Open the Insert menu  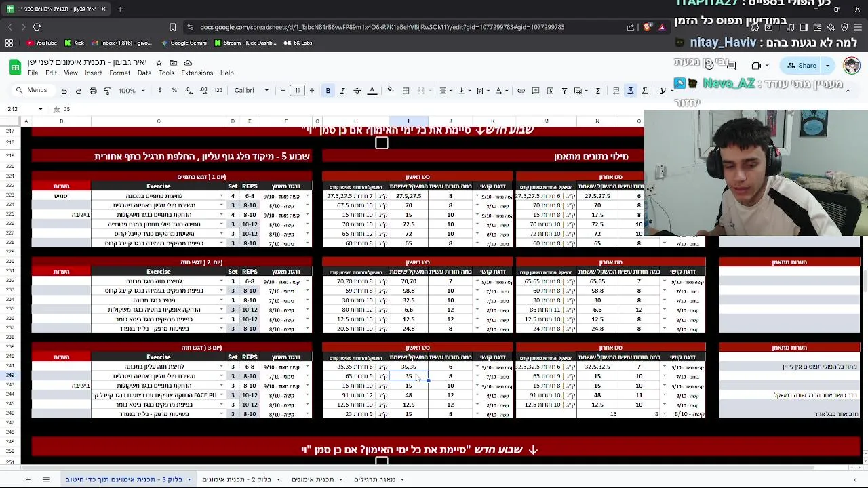(94, 73)
